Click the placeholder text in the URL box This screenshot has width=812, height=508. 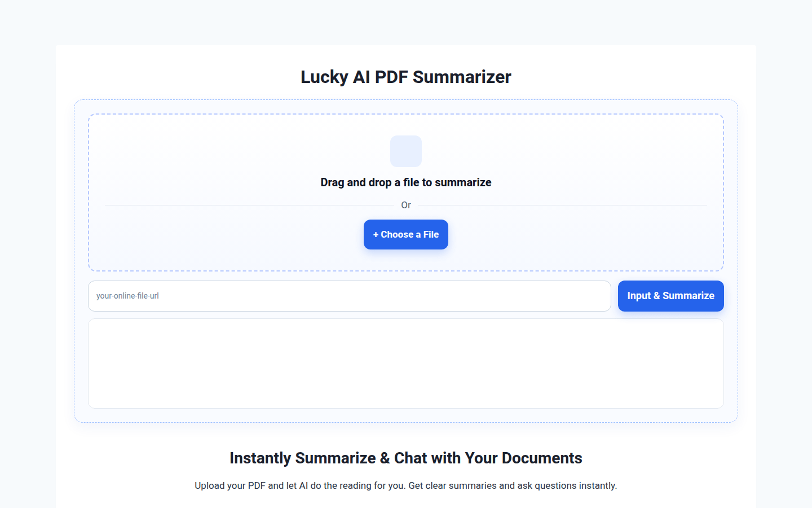click(128, 296)
